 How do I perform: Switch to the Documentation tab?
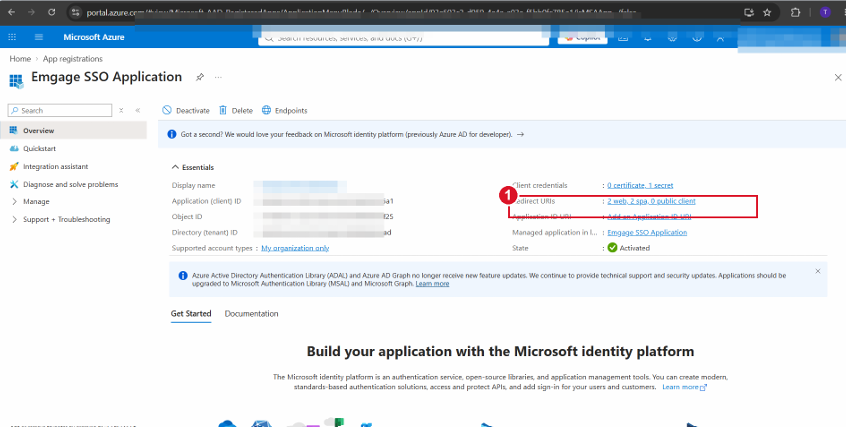coord(251,314)
